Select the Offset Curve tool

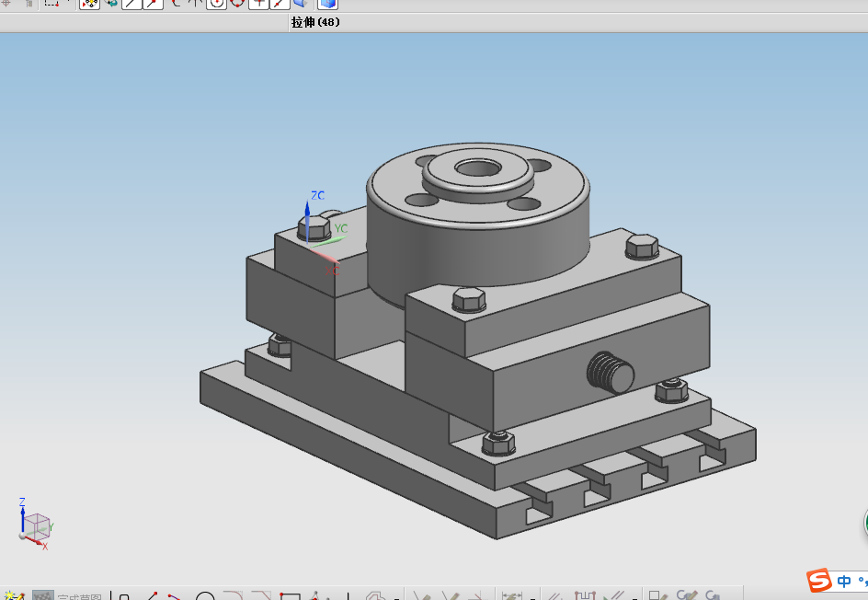(x=375, y=595)
